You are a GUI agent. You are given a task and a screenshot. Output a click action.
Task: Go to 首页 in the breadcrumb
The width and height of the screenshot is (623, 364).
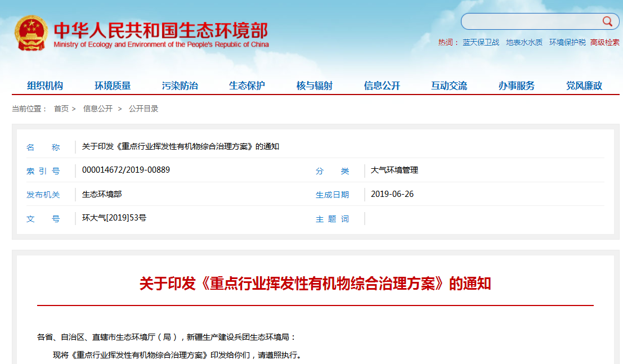coord(61,109)
